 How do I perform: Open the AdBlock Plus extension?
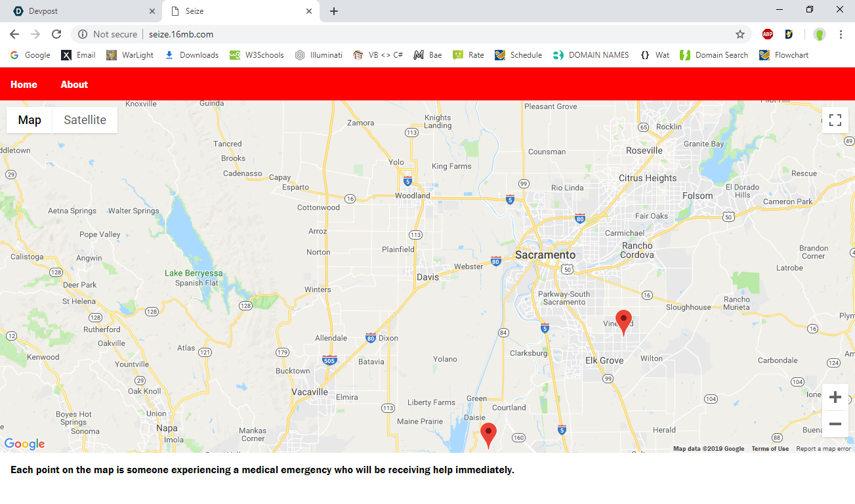(x=768, y=34)
